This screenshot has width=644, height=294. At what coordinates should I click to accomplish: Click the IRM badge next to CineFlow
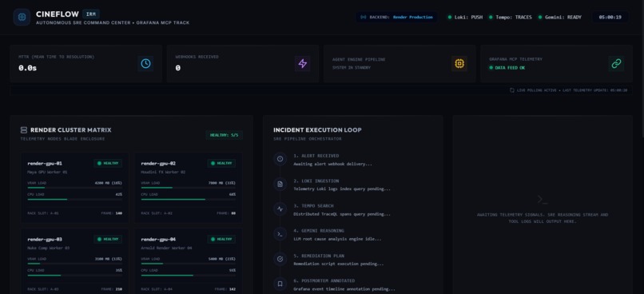click(91, 14)
